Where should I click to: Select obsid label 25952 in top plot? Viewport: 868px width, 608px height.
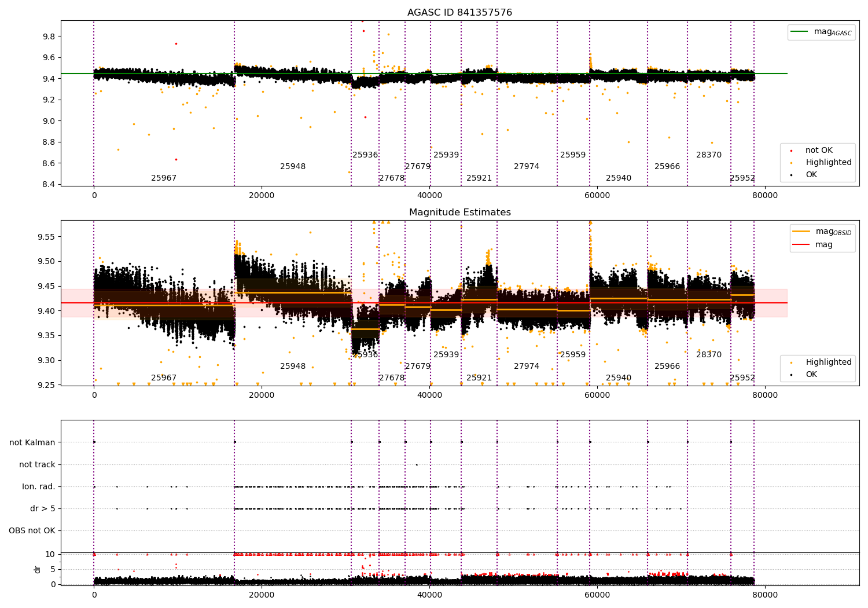[742, 178]
